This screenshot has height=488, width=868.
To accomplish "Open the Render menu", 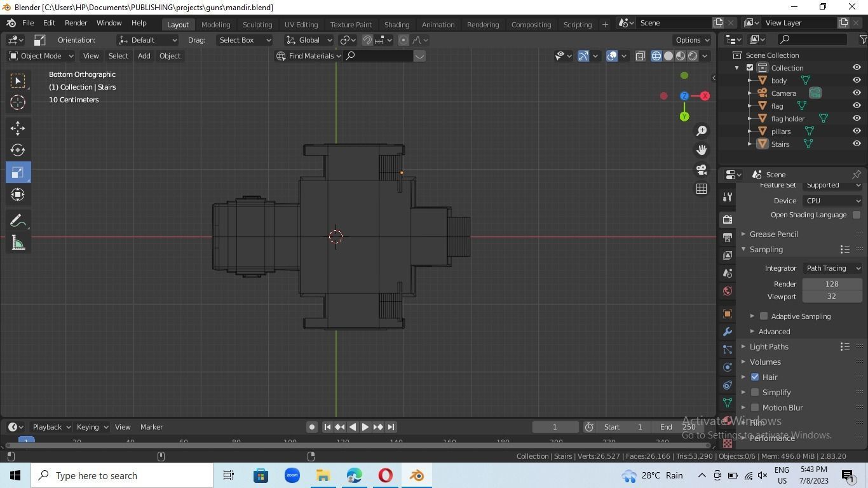I will (76, 23).
